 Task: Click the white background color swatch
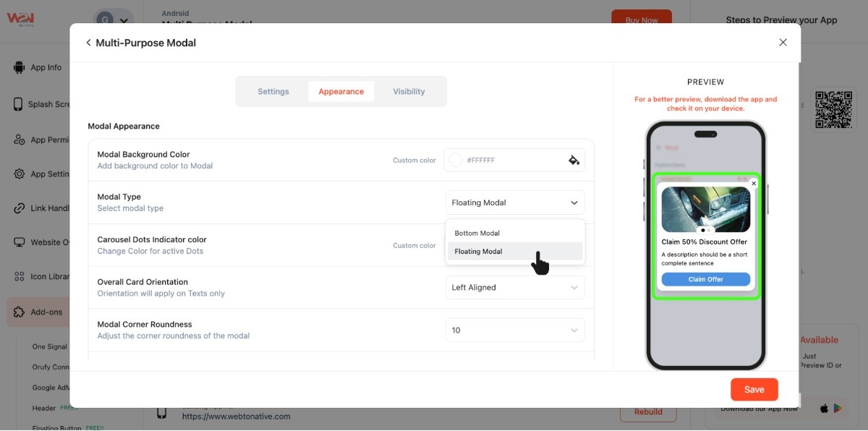(456, 161)
